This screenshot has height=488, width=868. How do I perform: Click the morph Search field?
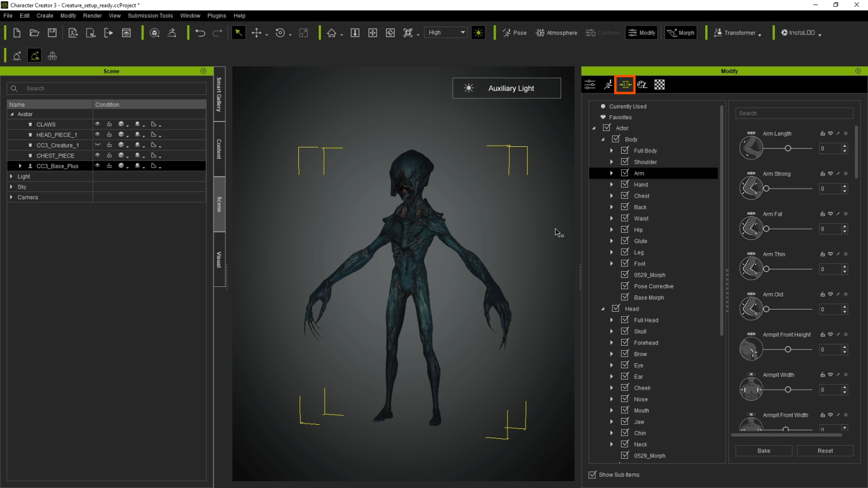[794, 113]
